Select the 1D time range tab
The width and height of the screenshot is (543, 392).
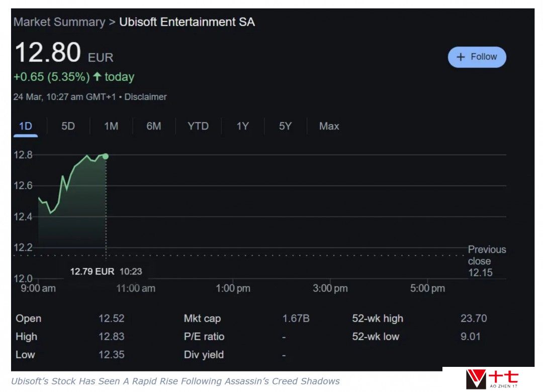26,126
